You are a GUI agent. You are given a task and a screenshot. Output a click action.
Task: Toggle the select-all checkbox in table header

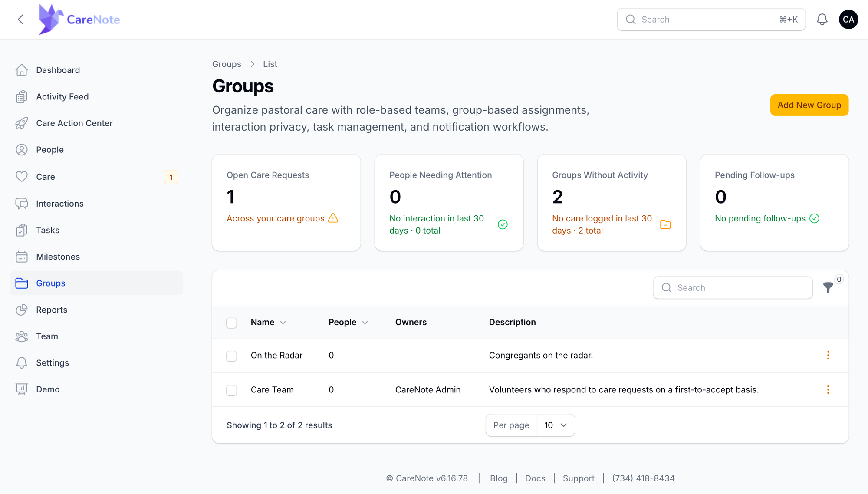coord(231,323)
